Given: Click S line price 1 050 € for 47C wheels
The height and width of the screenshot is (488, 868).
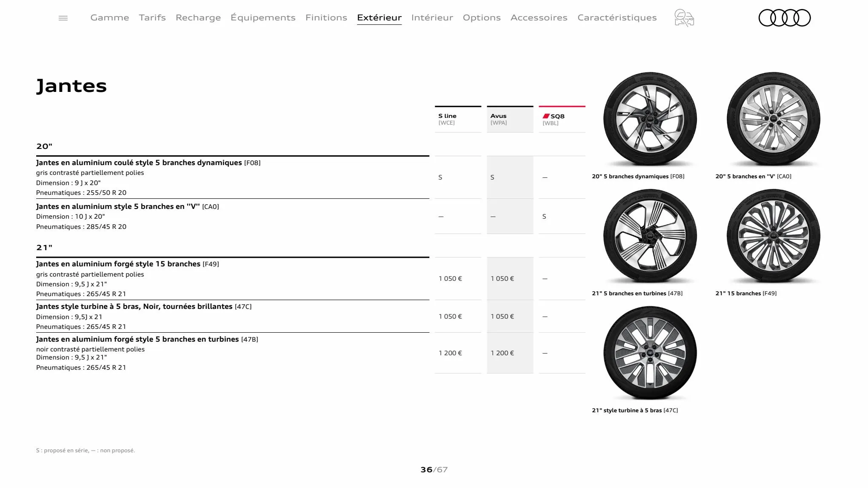Looking at the screenshot, I should pyautogui.click(x=450, y=317).
